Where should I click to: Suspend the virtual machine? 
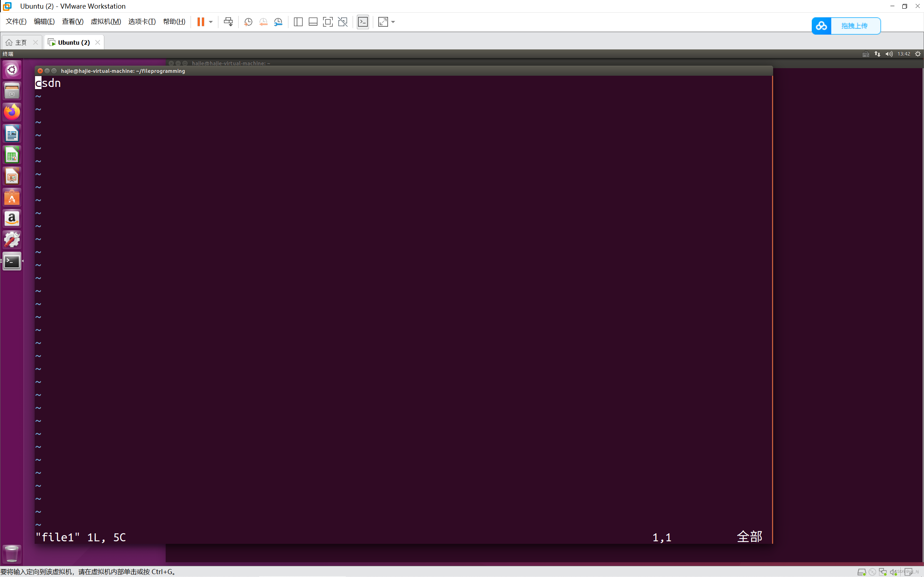coord(201,22)
